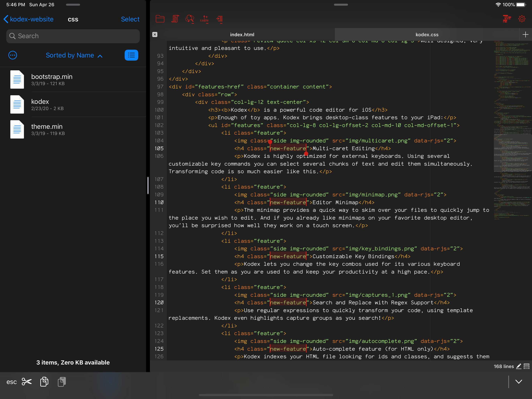Collapse keyboard bar with chevron down
Image resolution: width=532 pixels, height=399 pixels.
click(519, 382)
